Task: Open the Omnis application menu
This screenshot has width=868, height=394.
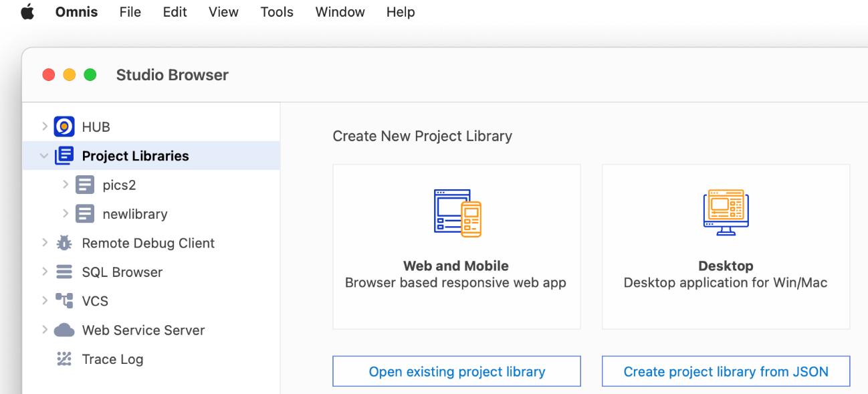Action: click(x=76, y=12)
